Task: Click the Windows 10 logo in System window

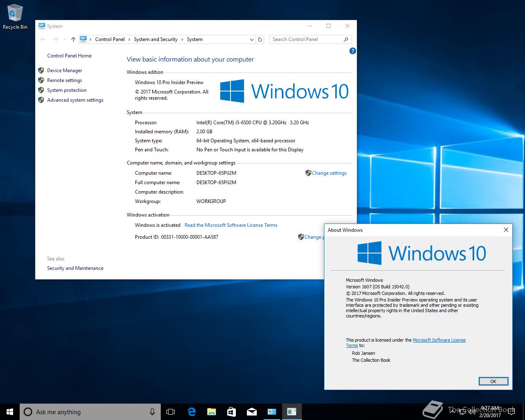Action: click(x=284, y=91)
